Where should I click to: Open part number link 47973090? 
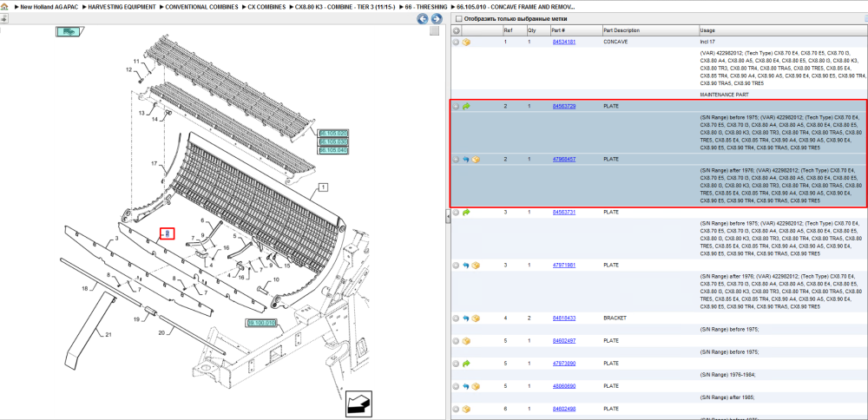click(x=563, y=364)
